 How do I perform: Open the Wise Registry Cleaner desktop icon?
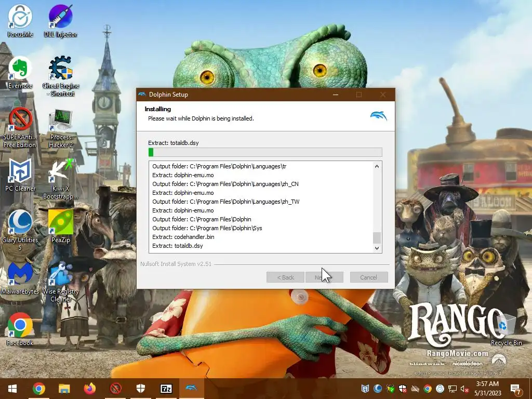pyautogui.click(x=61, y=282)
